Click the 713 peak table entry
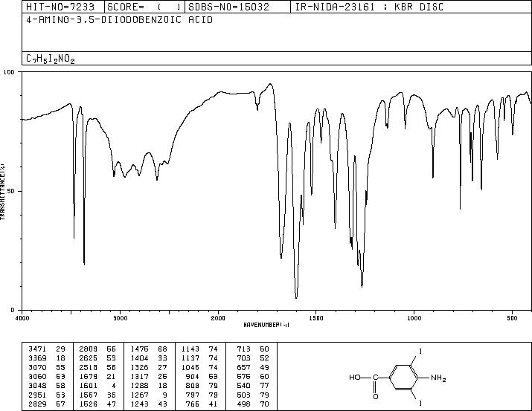 click(x=253, y=349)
